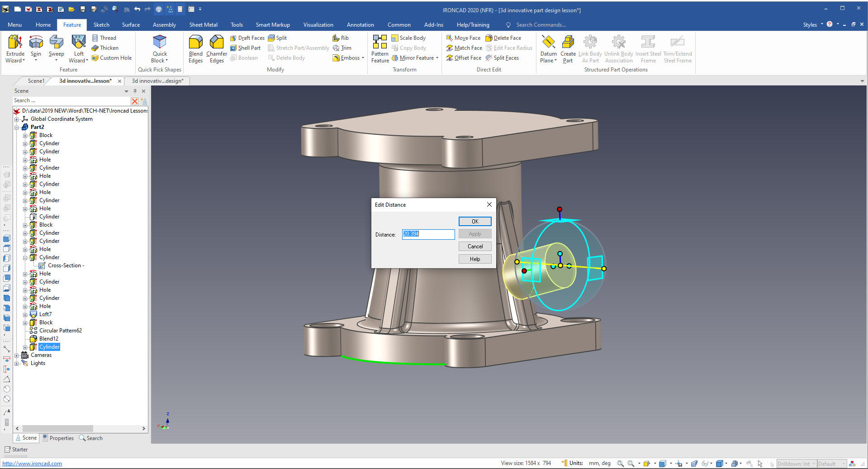Expand the Cameras tree node
The image size is (868, 469).
(17, 355)
